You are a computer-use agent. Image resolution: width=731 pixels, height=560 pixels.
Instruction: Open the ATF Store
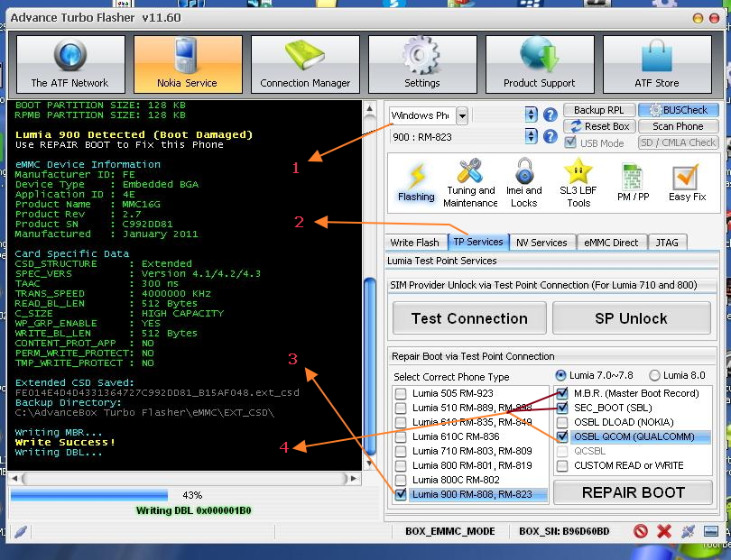click(657, 64)
